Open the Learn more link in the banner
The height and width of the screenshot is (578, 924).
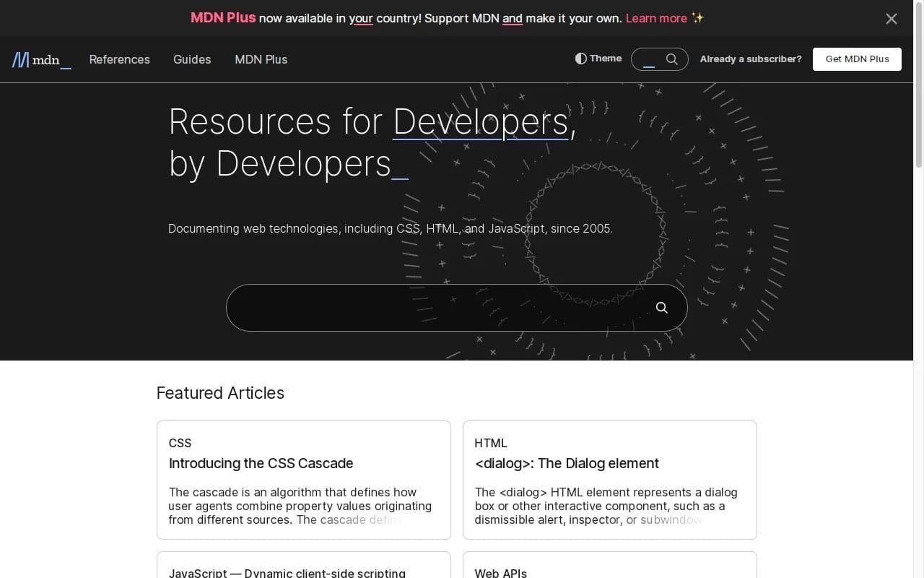click(656, 18)
